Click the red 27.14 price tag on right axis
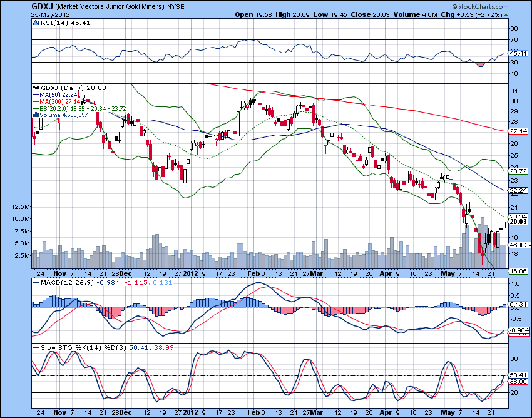Screen dimensions: 532x418 point(519,131)
